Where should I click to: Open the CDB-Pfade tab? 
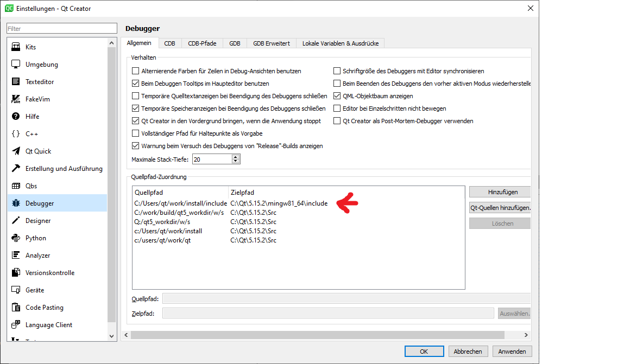click(x=202, y=43)
